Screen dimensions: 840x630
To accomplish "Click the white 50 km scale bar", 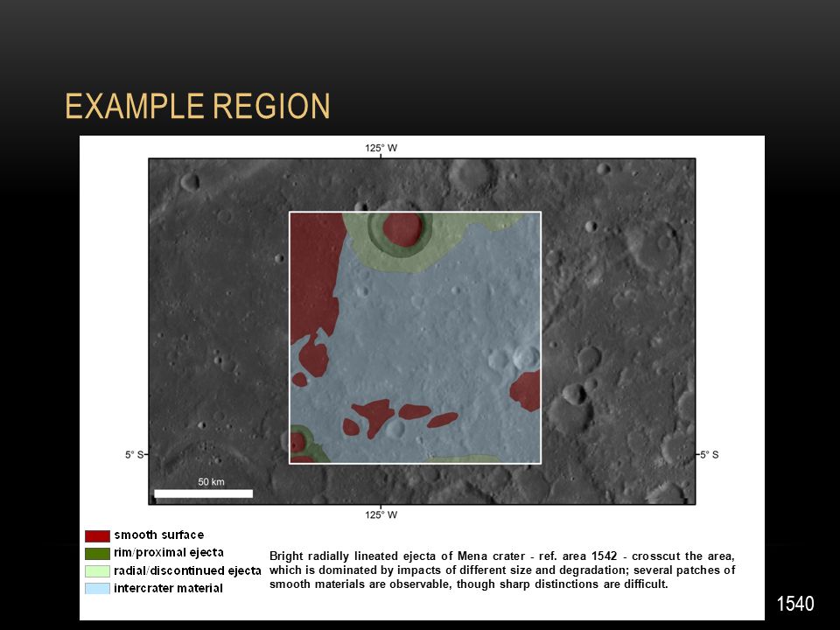I will coord(204,493).
